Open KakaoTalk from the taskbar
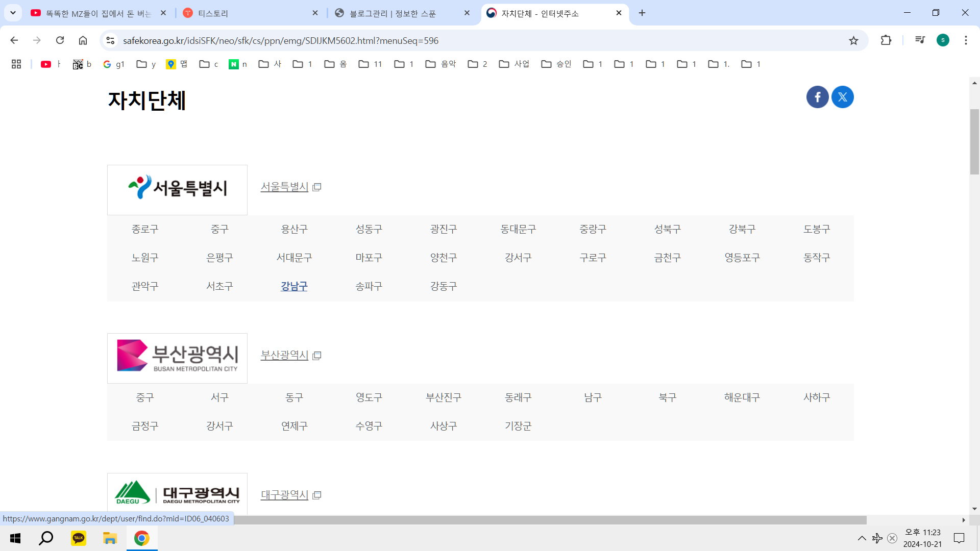The image size is (980, 551). click(x=79, y=538)
